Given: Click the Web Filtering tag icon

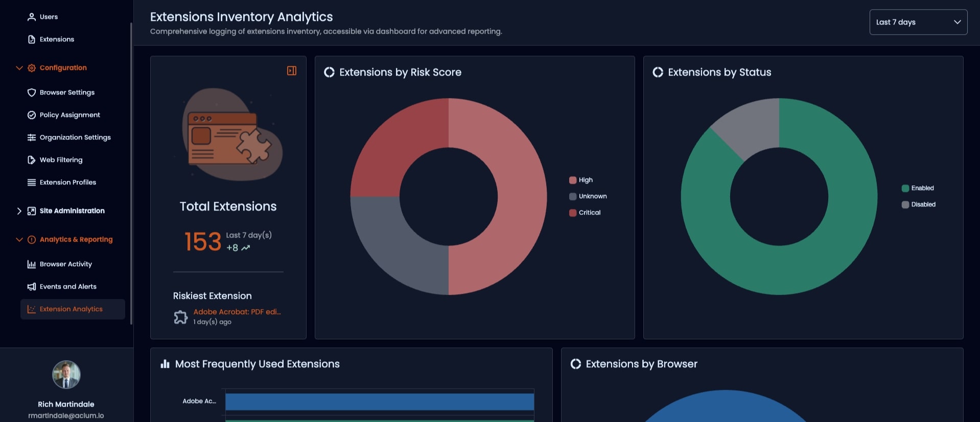Looking at the screenshot, I should pyautogui.click(x=31, y=160).
